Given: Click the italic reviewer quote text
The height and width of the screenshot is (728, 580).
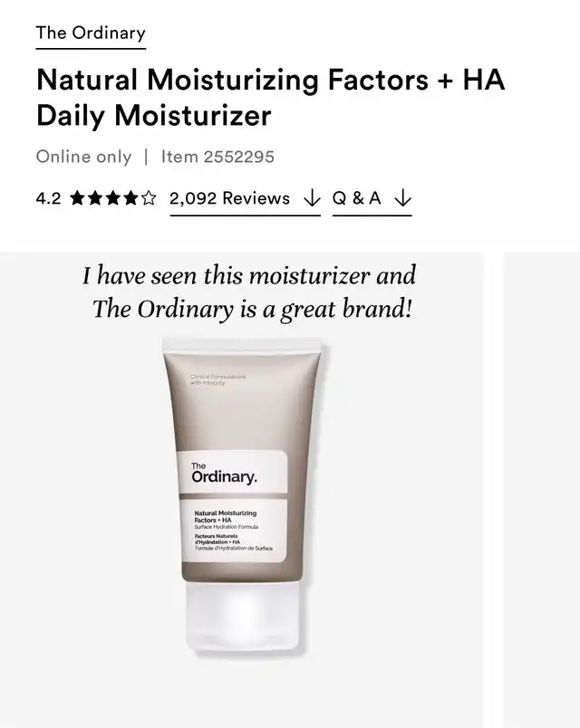Looking at the screenshot, I should [x=249, y=292].
